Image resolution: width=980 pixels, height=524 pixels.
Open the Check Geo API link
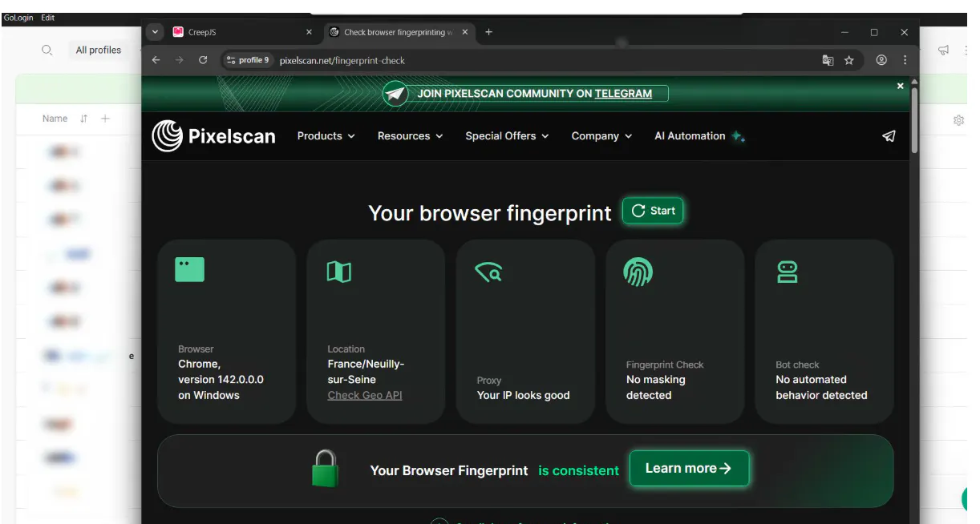tap(365, 395)
